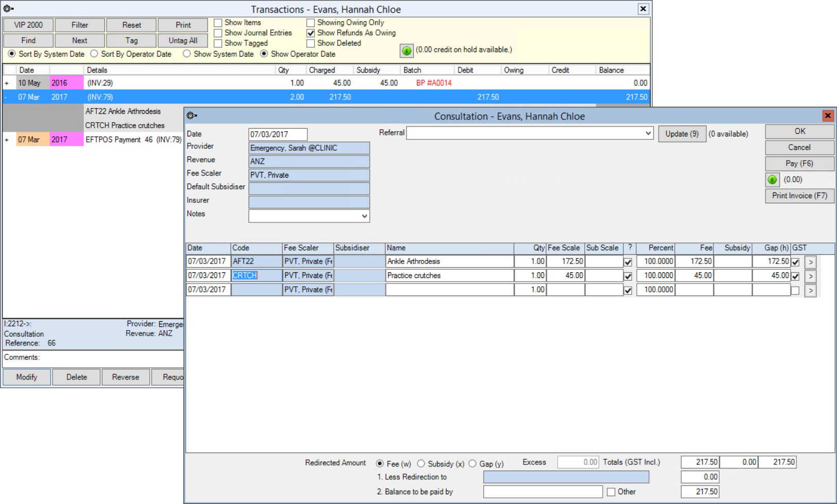Click the Default Subsidiser field
The image size is (837, 504).
pyautogui.click(x=309, y=188)
